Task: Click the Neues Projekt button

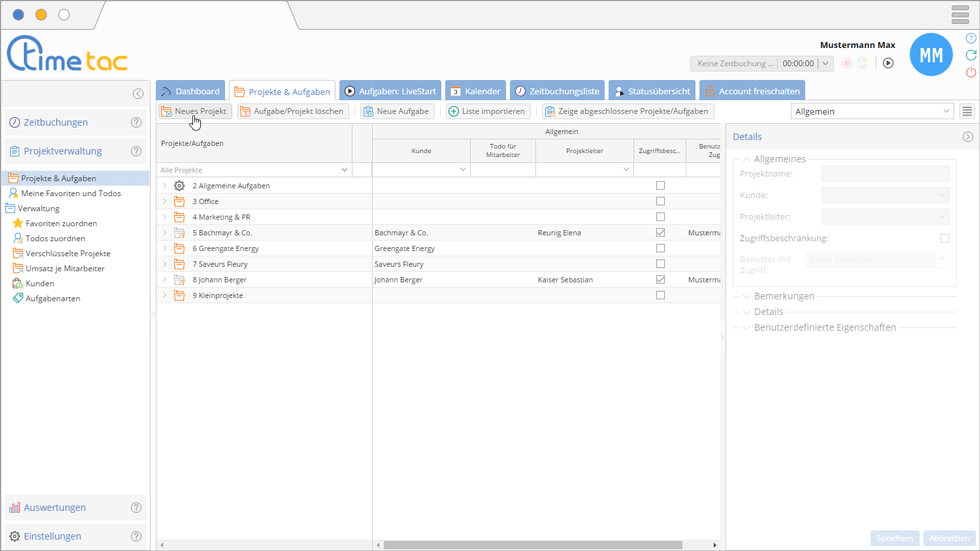Action: tap(195, 112)
